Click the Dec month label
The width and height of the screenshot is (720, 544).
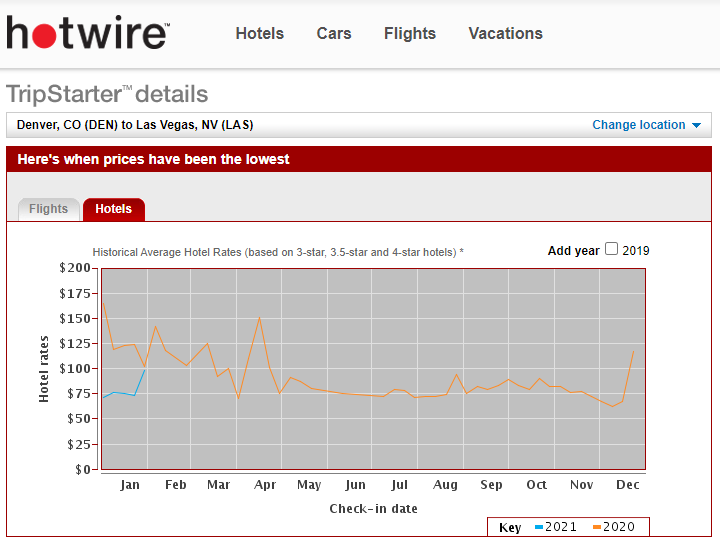pos(628,485)
